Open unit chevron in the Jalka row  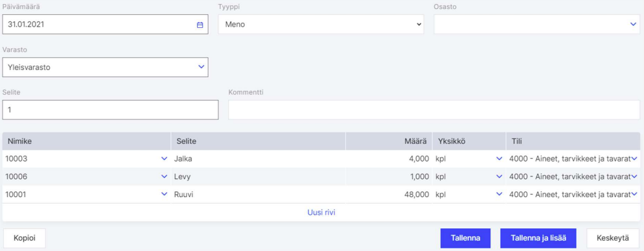point(500,158)
